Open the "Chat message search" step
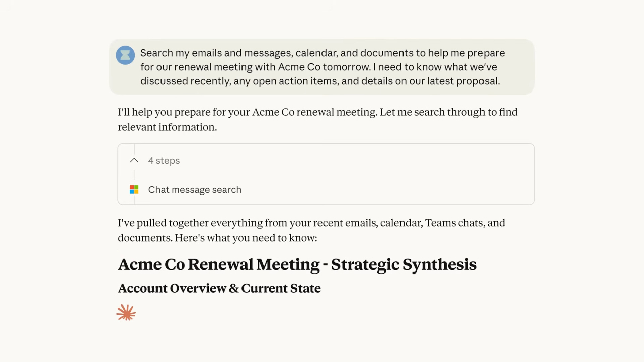 pyautogui.click(x=195, y=190)
